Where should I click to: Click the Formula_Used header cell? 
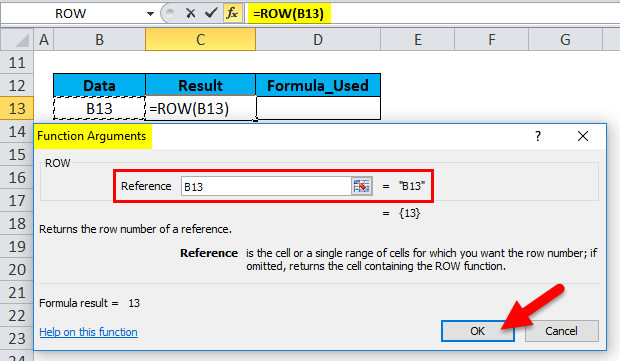[318, 85]
